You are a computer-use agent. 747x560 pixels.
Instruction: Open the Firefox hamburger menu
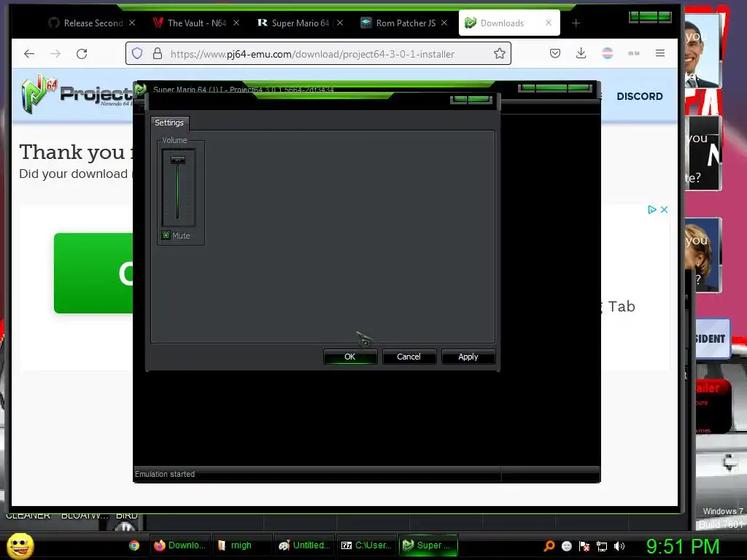pyautogui.click(x=659, y=53)
